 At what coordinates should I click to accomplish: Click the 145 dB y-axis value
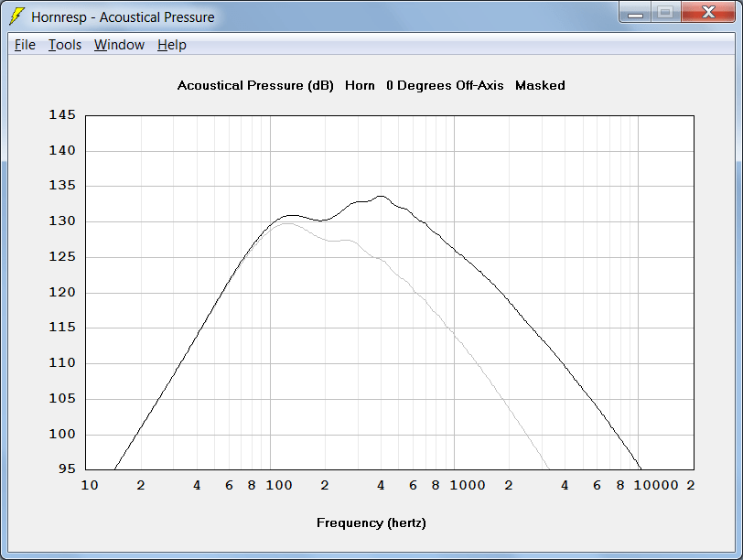pyautogui.click(x=62, y=114)
